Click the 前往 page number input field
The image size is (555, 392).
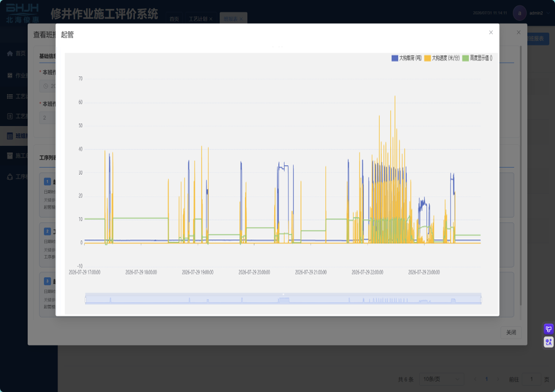(x=531, y=379)
